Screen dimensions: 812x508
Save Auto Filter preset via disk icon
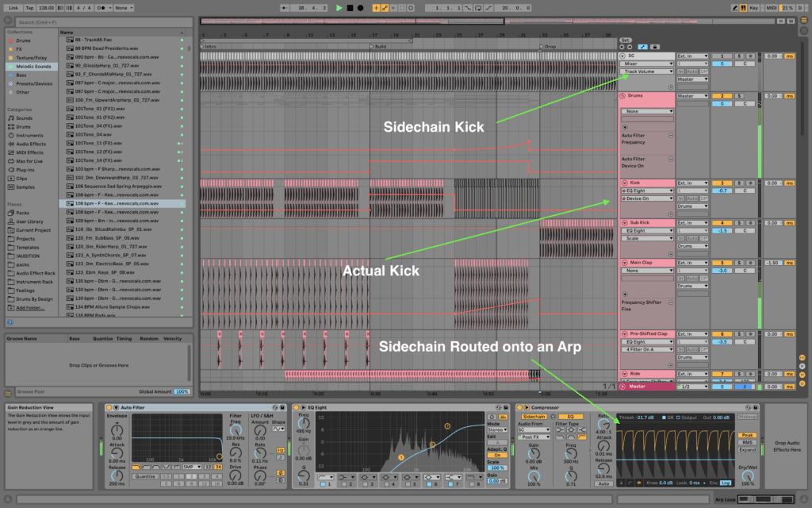point(282,407)
